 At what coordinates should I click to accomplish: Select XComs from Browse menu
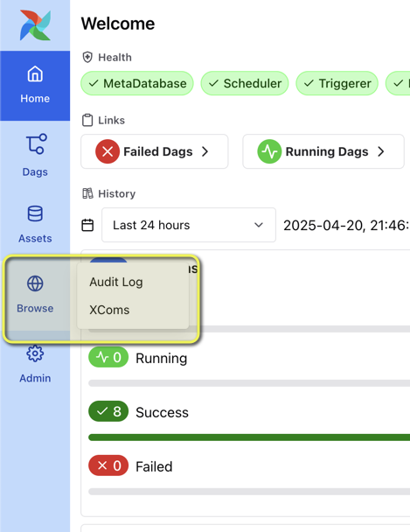pyautogui.click(x=109, y=310)
